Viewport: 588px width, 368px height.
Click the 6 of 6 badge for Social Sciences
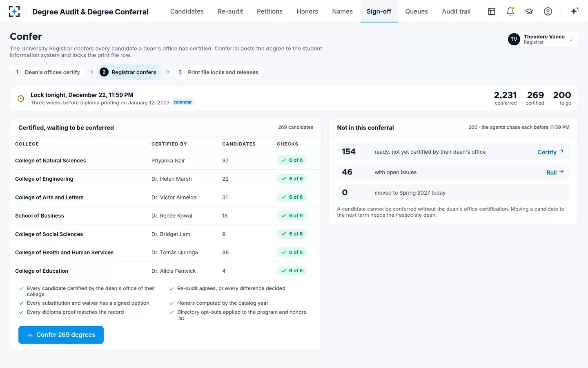click(x=292, y=234)
